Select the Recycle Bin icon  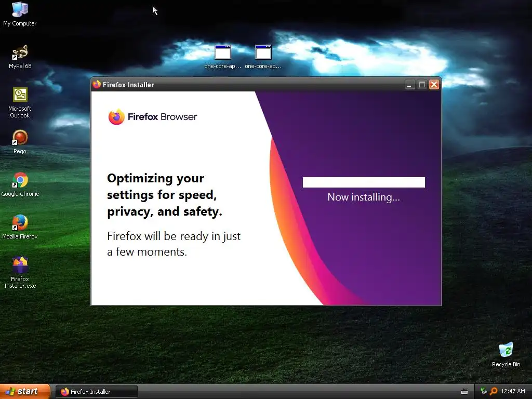pos(506,355)
